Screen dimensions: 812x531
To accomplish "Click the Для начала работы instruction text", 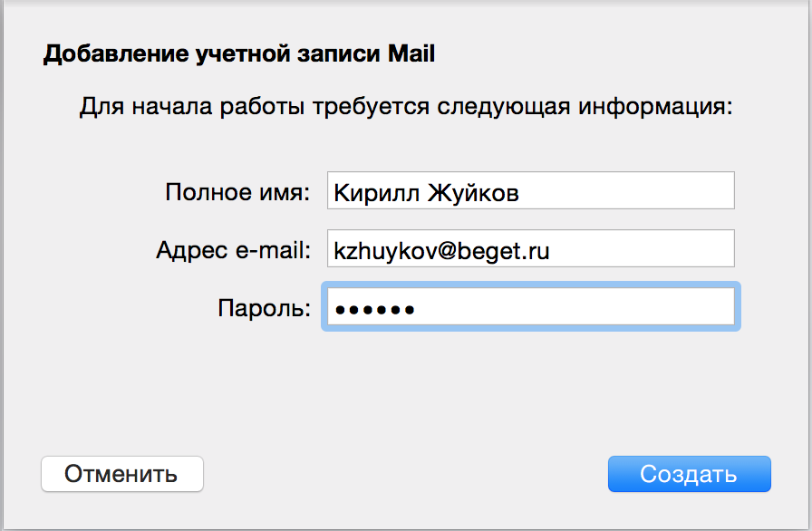I will click(x=406, y=107).
